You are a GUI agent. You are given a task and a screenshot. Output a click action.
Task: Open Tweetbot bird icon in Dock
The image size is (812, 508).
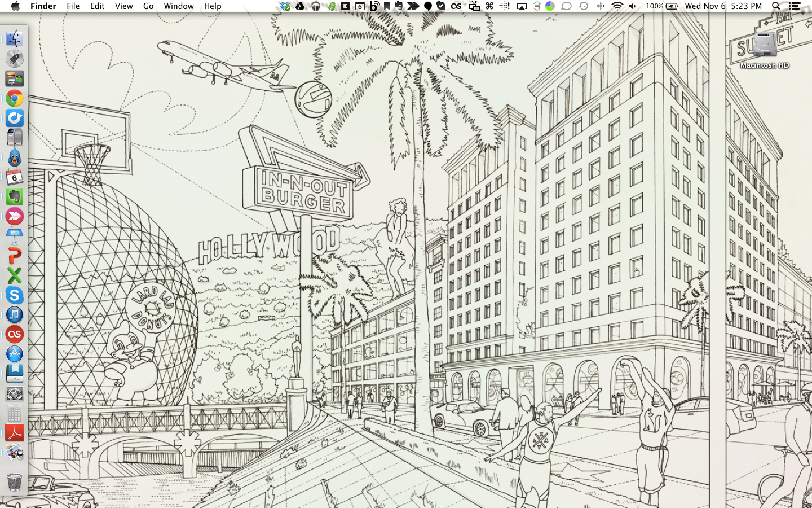(15, 157)
